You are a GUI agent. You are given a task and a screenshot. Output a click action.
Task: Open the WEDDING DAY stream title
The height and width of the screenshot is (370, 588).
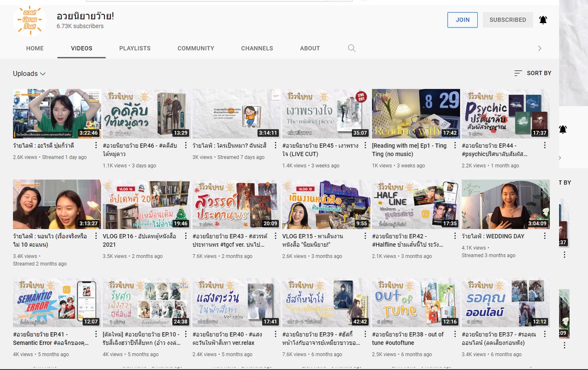(x=493, y=236)
